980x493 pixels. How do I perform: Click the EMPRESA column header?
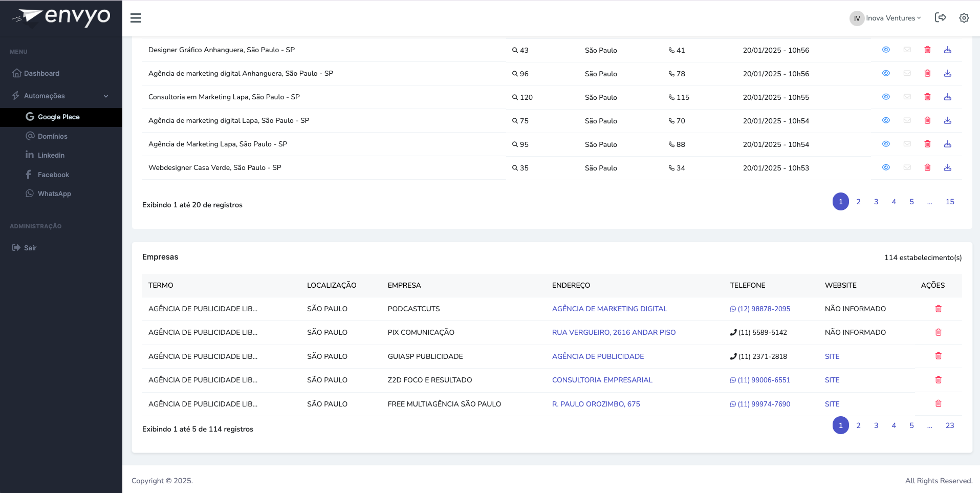coord(404,286)
